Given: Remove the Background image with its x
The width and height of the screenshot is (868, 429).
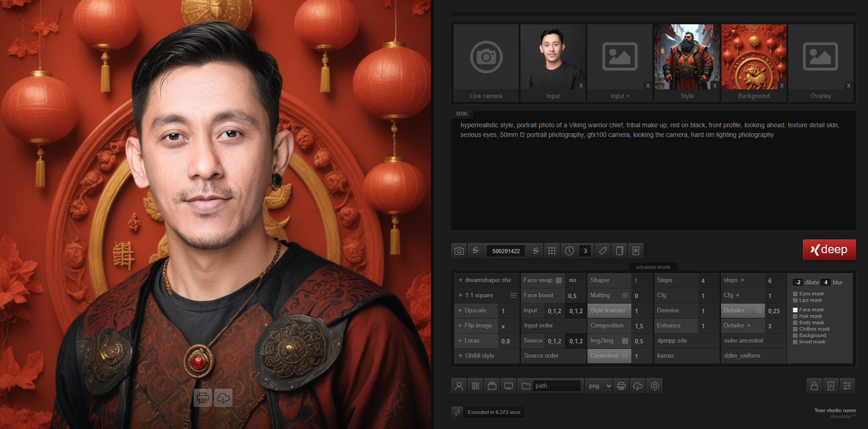Looking at the screenshot, I should click(782, 86).
